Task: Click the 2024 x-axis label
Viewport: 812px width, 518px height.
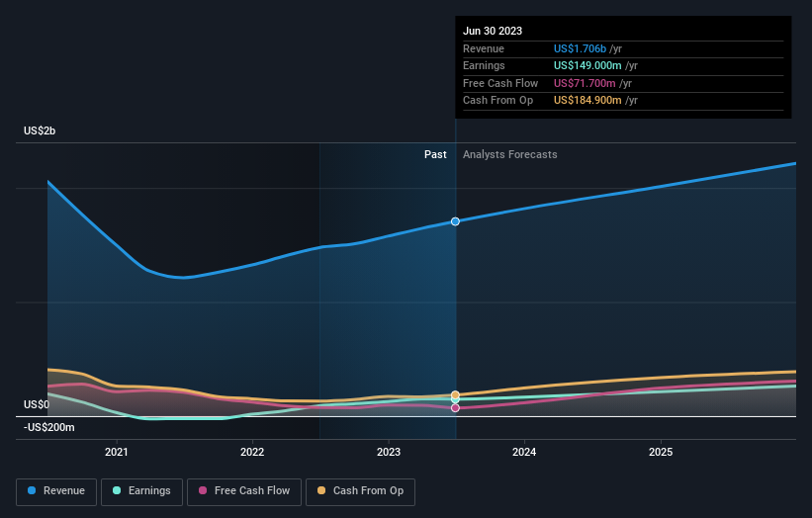Action: 524,452
